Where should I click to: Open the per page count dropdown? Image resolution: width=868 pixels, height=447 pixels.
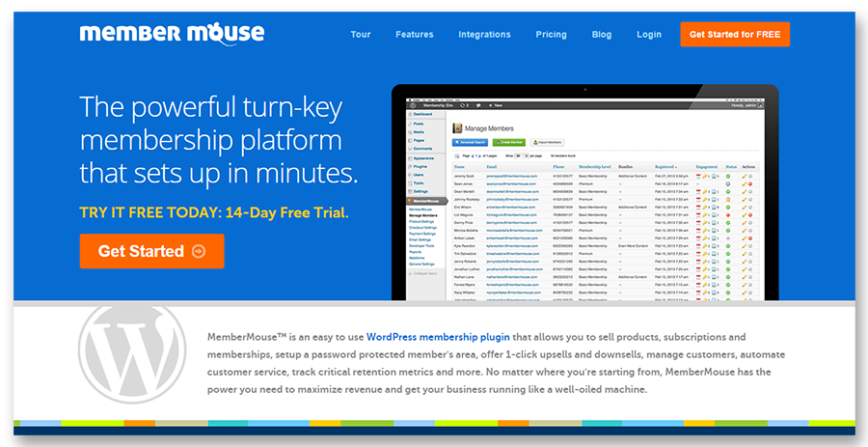point(519,154)
